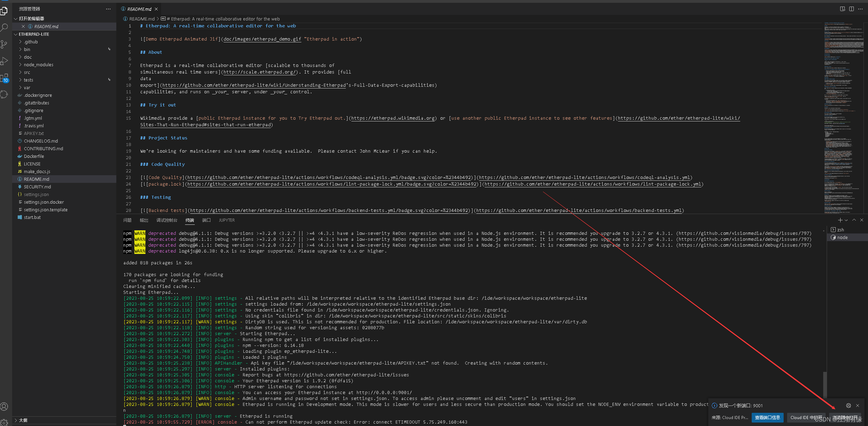The image size is (868, 426).
Task: Expand the tests folder
Action: [x=64, y=80]
